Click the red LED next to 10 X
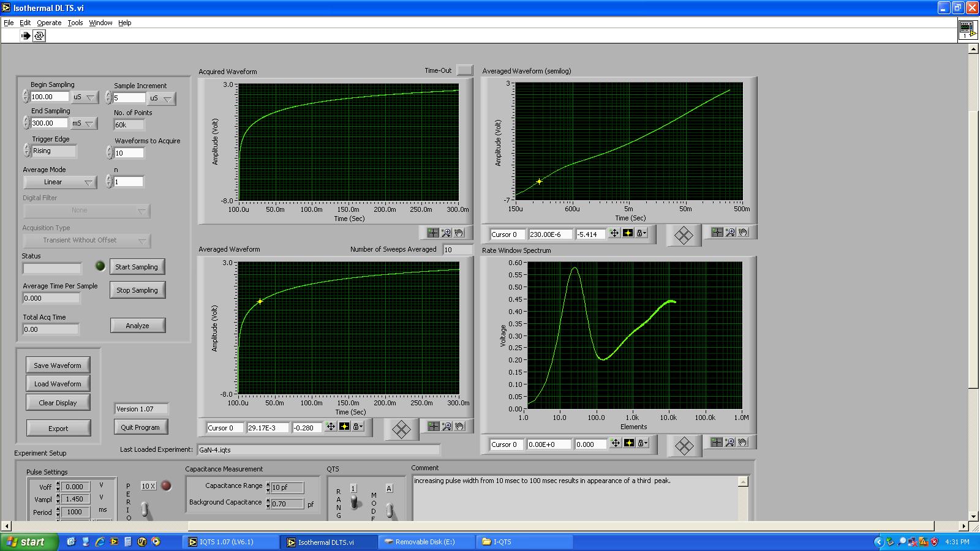The width and height of the screenshot is (980, 551). tap(166, 486)
